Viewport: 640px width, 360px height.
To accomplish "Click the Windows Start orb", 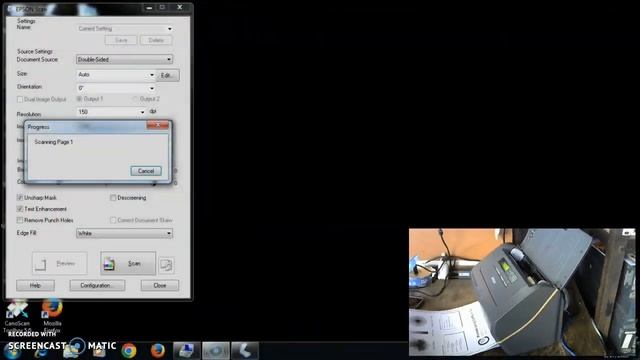I will pos(12,351).
